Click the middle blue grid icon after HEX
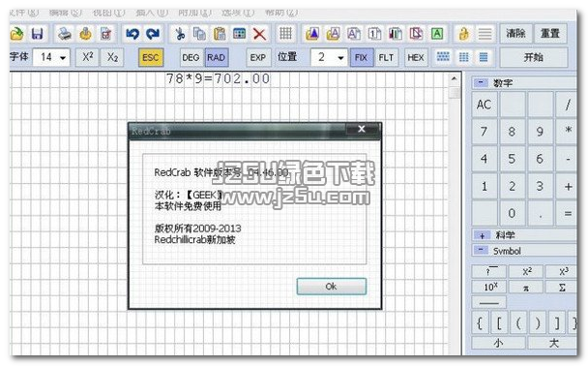Viewport: 588px width, 366px height. pos(464,57)
